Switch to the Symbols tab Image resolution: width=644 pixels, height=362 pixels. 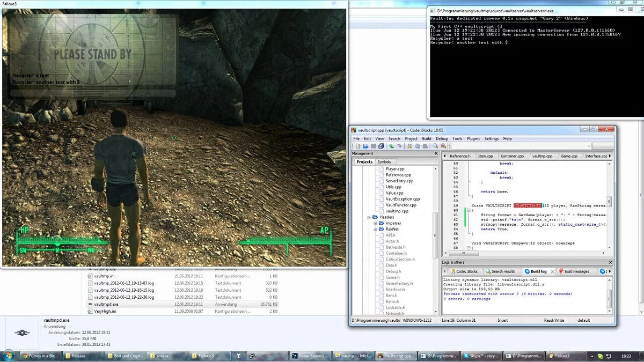[384, 161]
